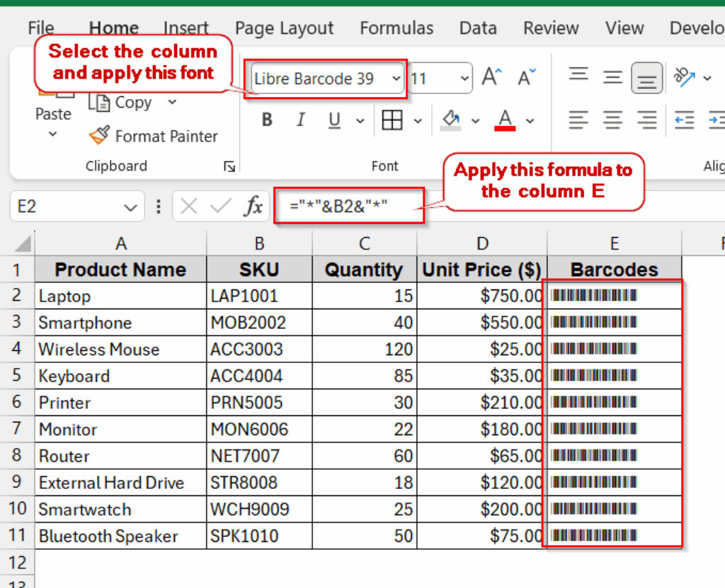Toggle Bold formatting

[x=267, y=120]
